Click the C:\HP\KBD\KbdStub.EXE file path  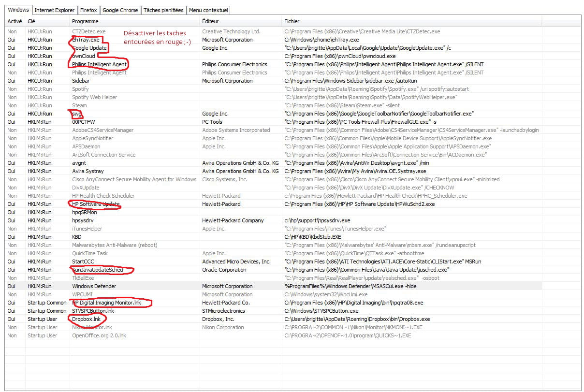[x=313, y=237]
